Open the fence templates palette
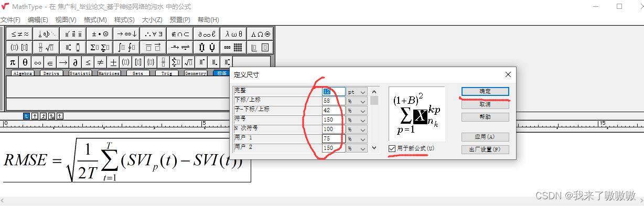 [x=19, y=47]
